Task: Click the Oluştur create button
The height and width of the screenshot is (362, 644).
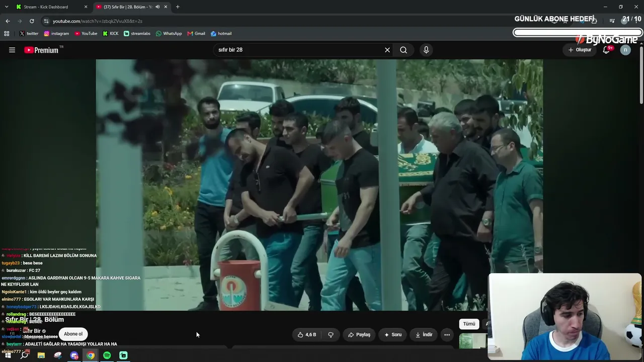Action: (x=580, y=50)
